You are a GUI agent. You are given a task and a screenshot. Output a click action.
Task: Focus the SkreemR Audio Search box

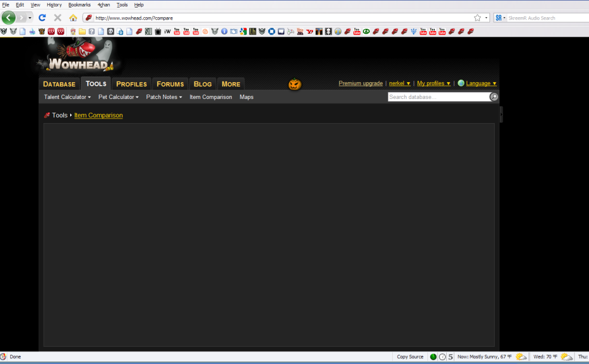coord(548,18)
